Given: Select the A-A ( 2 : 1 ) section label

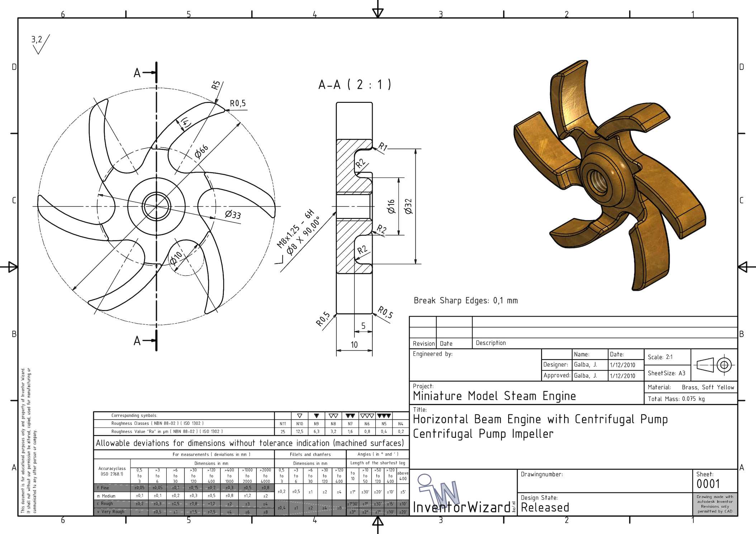Looking at the screenshot, I should pos(355,85).
